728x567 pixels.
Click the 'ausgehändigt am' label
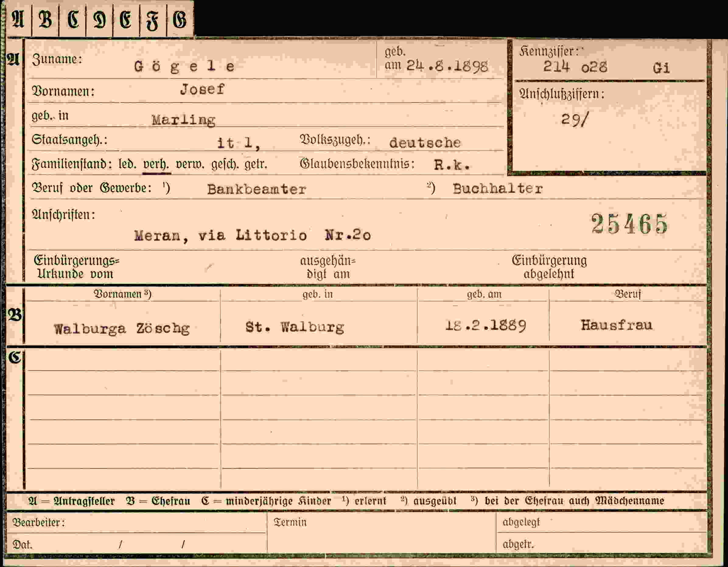(328, 267)
